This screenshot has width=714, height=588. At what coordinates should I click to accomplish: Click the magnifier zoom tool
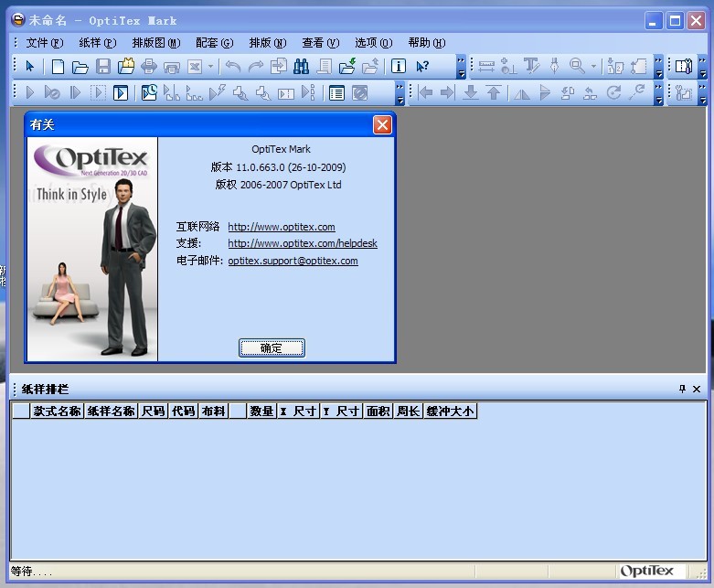click(577, 66)
